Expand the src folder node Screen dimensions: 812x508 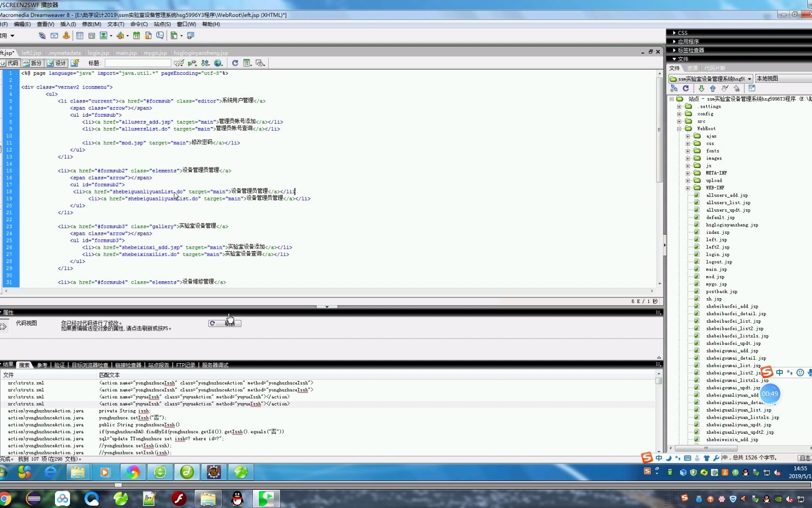click(679, 121)
